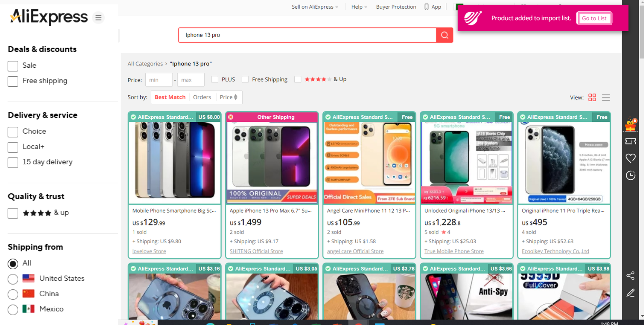This screenshot has height=330, width=644.
Task: Click the Price sort up-down arrows
Action: 236,97
